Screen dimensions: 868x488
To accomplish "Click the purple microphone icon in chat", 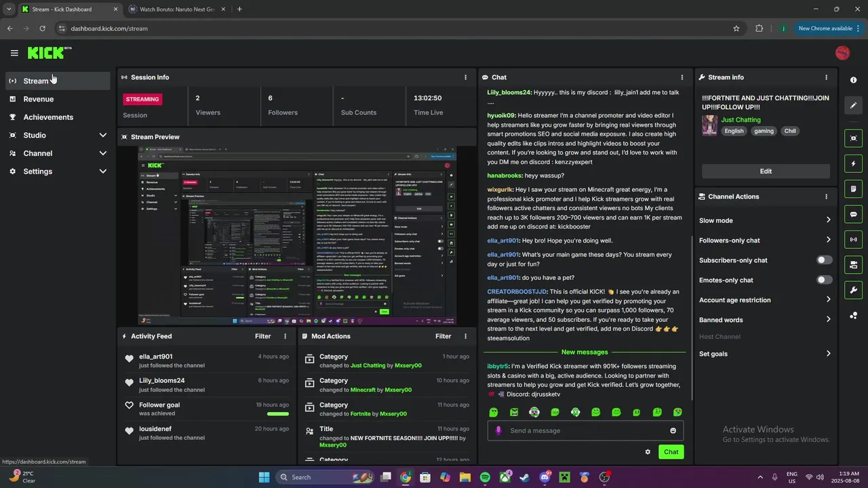I will (x=498, y=430).
